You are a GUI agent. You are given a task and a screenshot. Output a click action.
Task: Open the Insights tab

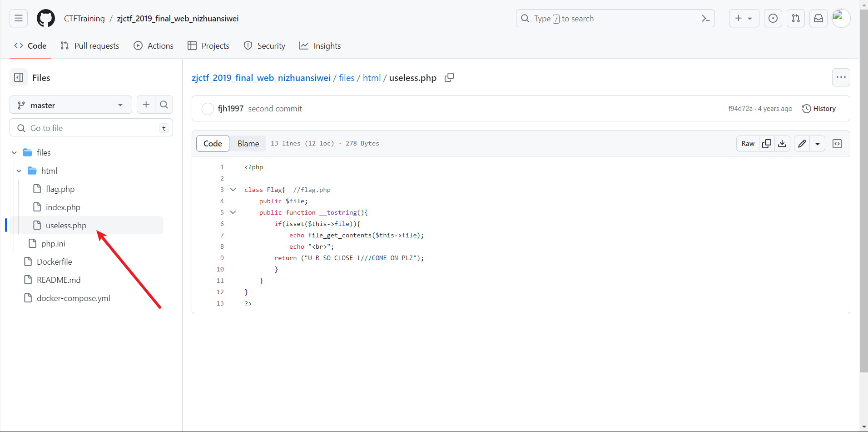(x=320, y=45)
